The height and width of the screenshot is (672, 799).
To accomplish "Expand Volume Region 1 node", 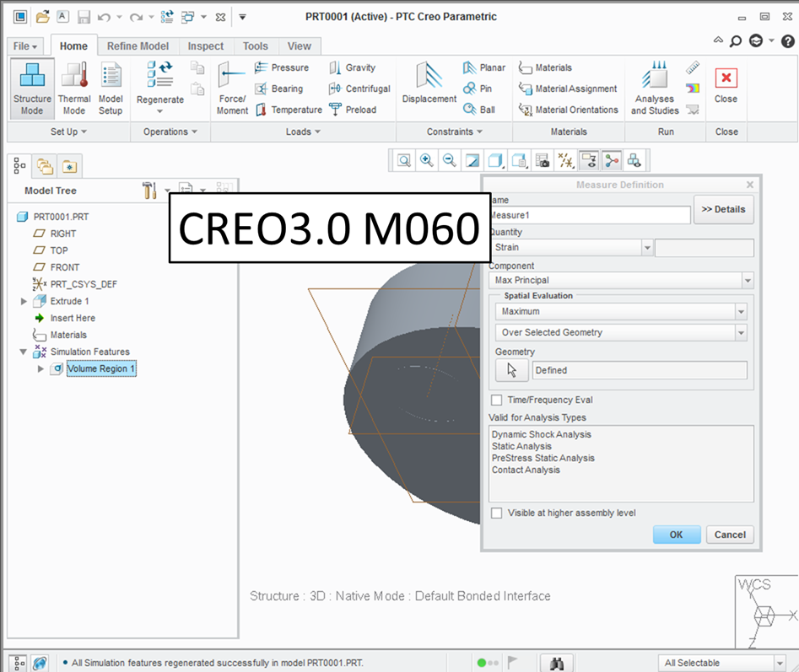I will point(40,368).
